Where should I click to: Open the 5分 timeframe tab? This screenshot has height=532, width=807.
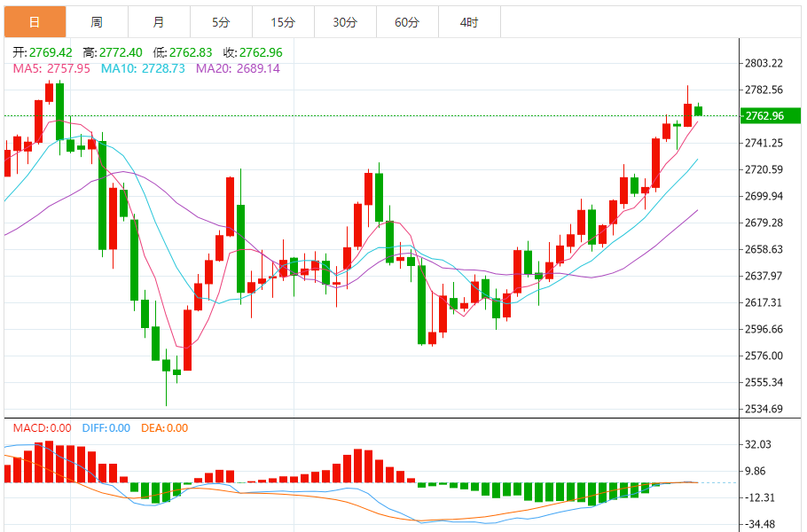(x=221, y=22)
